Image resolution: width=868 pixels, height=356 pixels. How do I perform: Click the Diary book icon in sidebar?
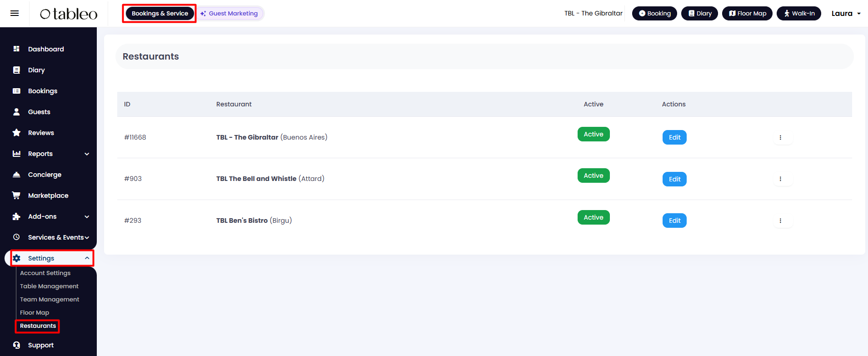point(16,70)
